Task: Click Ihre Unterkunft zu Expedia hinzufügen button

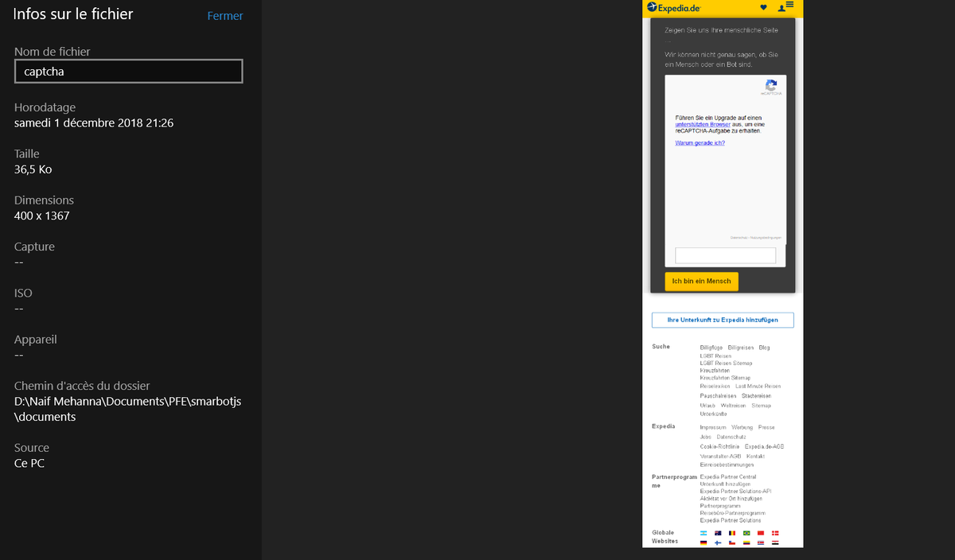Action: [723, 320]
